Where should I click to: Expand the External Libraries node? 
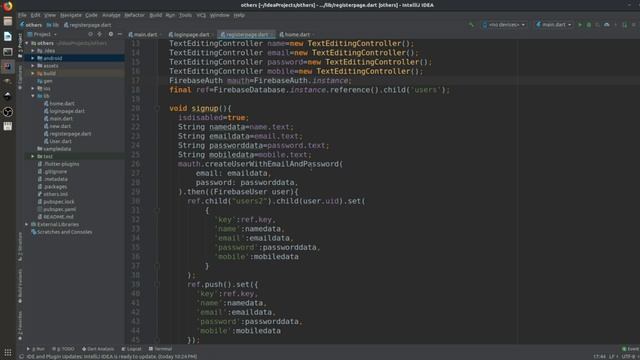click(27, 224)
